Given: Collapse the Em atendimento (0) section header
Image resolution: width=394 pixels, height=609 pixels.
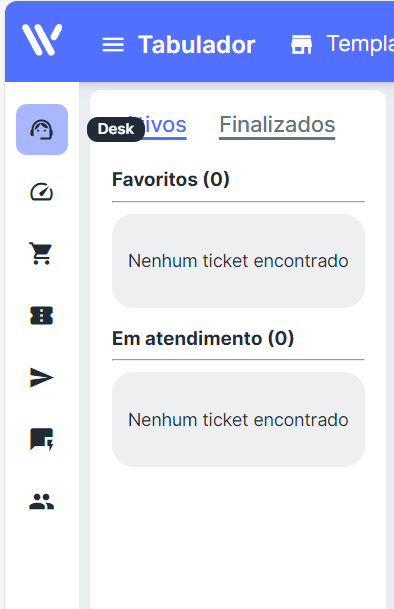Looking at the screenshot, I should 203,338.
